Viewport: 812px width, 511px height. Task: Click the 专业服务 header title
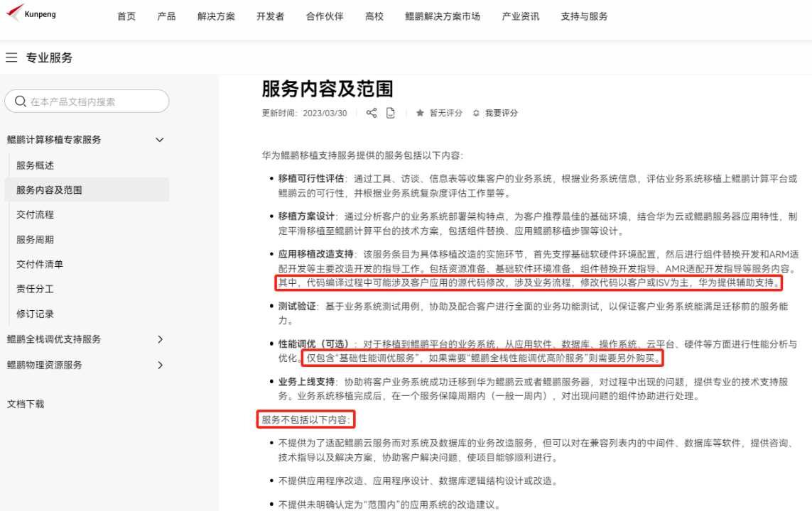(x=49, y=57)
